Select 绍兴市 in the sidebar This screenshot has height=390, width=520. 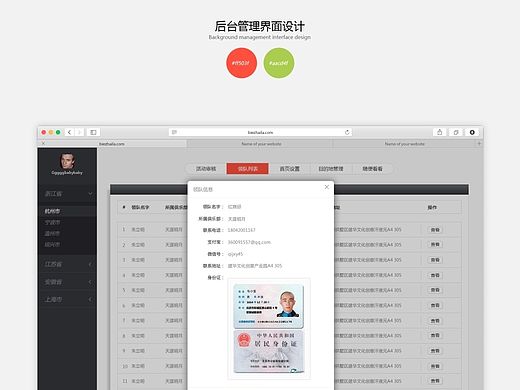53,245
